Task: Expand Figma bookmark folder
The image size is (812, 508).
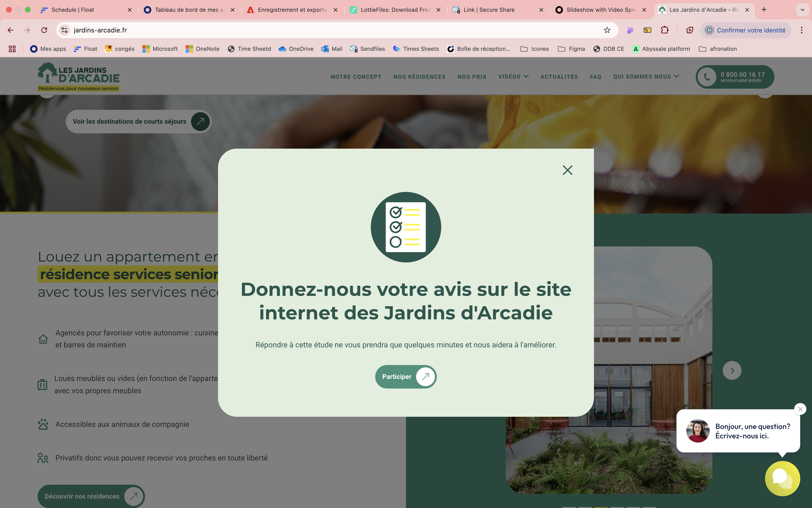Action: 571,49
